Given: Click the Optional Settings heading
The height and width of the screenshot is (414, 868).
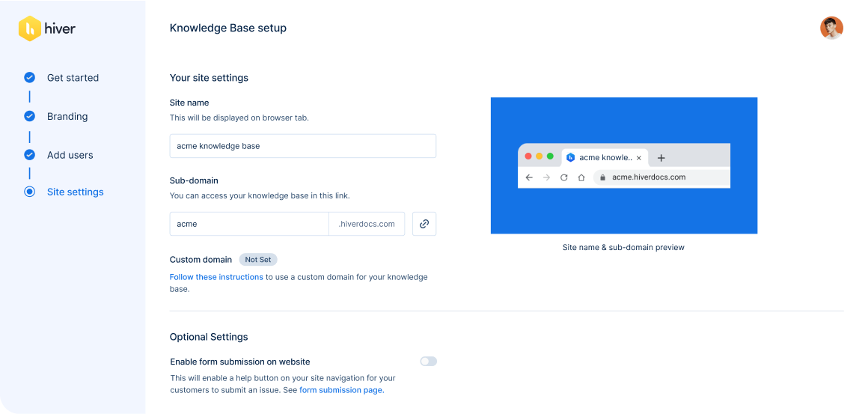Looking at the screenshot, I should click(209, 336).
